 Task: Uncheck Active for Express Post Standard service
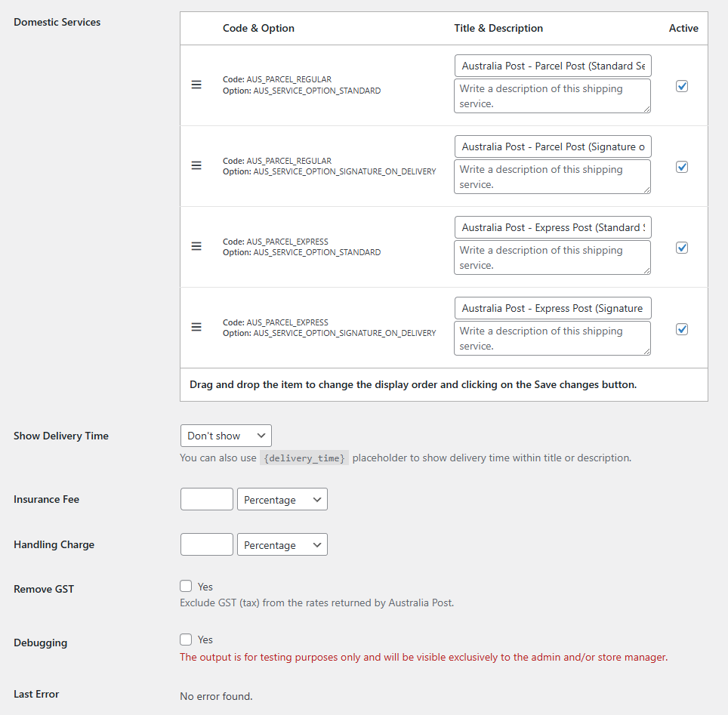coord(682,248)
